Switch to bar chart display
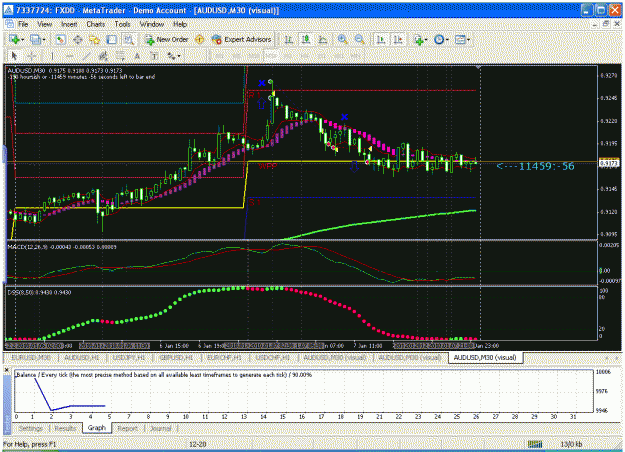This screenshot has width=625, height=452. pos(289,39)
